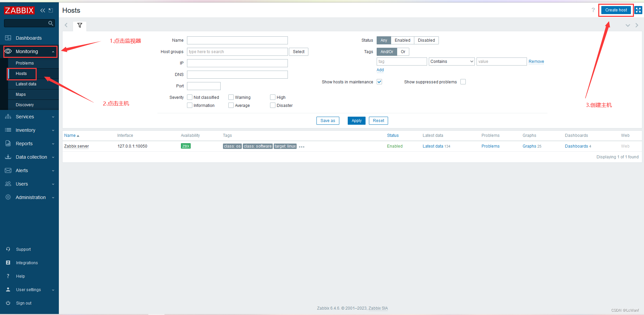Open the Maps submenu item
Image resolution: width=644 pixels, height=315 pixels.
point(21,94)
